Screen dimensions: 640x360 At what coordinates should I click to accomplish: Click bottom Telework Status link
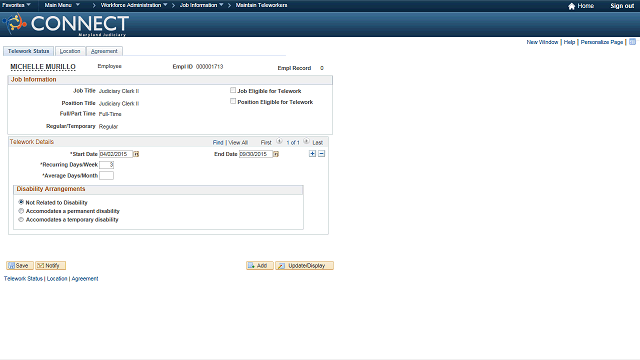point(23,278)
